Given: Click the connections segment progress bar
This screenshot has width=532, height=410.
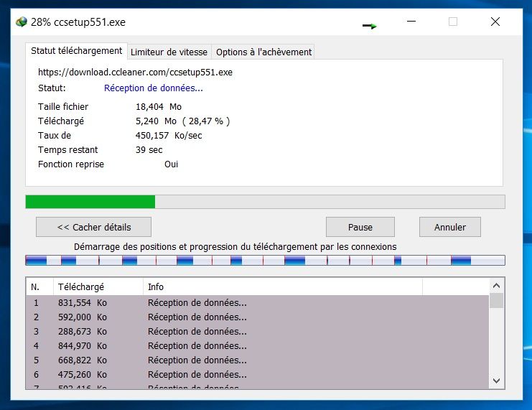Looking at the screenshot, I should coord(265,261).
